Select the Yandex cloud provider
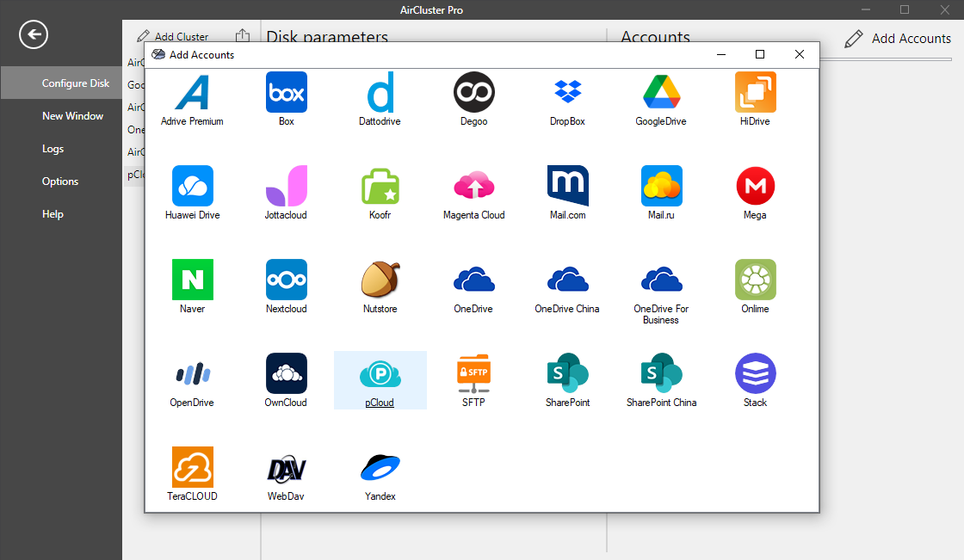Viewport: 964px width, 560px height. (380, 473)
